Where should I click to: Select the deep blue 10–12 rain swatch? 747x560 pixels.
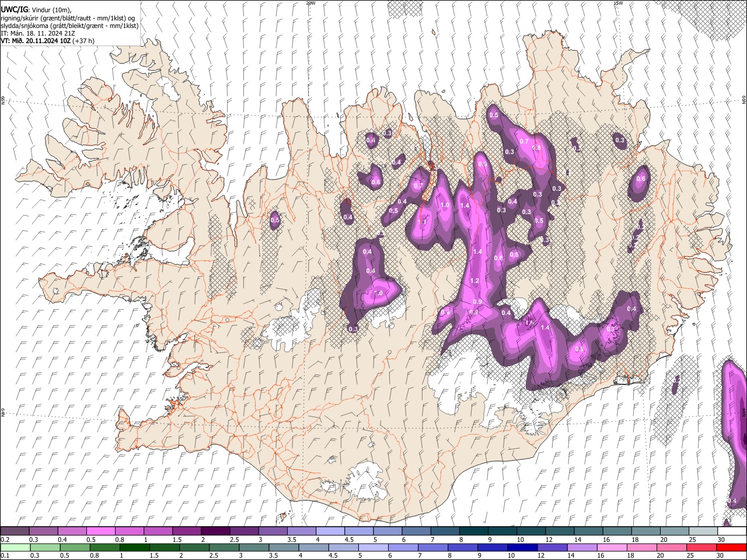[x=522, y=547]
